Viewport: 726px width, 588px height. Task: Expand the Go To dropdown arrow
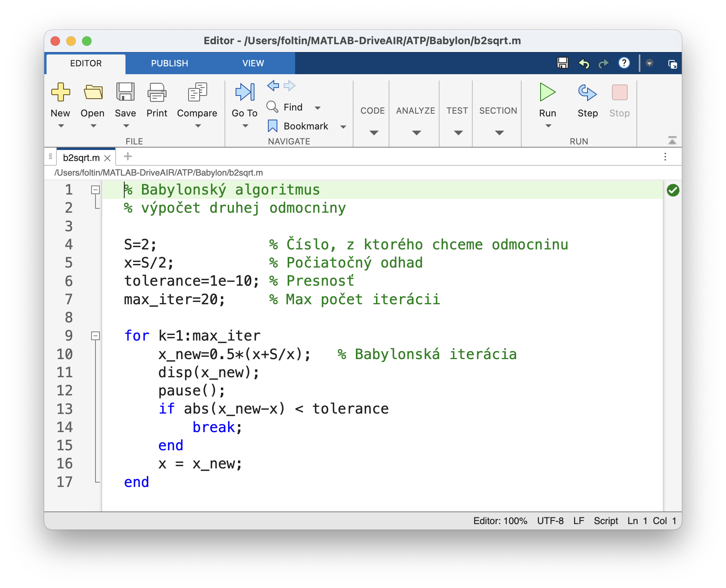(245, 126)
